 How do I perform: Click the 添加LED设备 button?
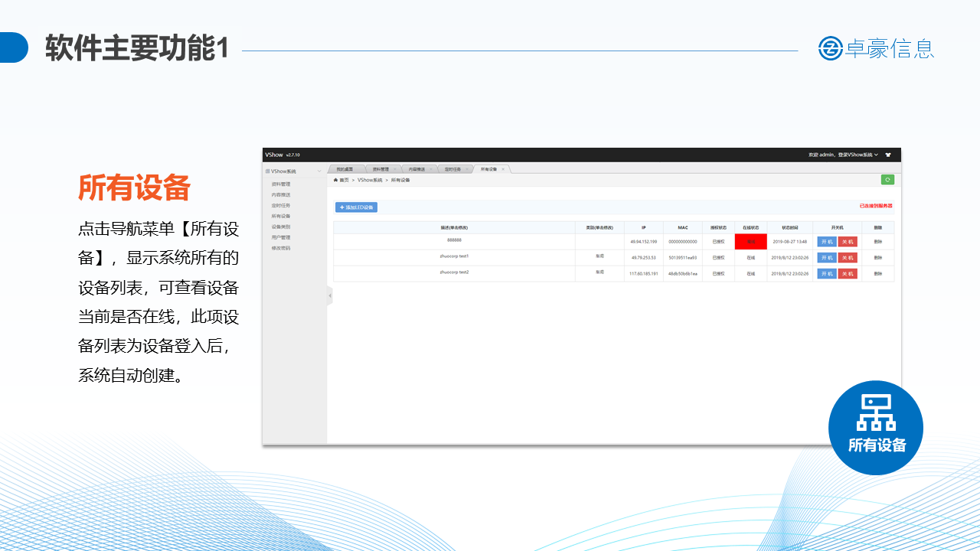tap(356, 207)
